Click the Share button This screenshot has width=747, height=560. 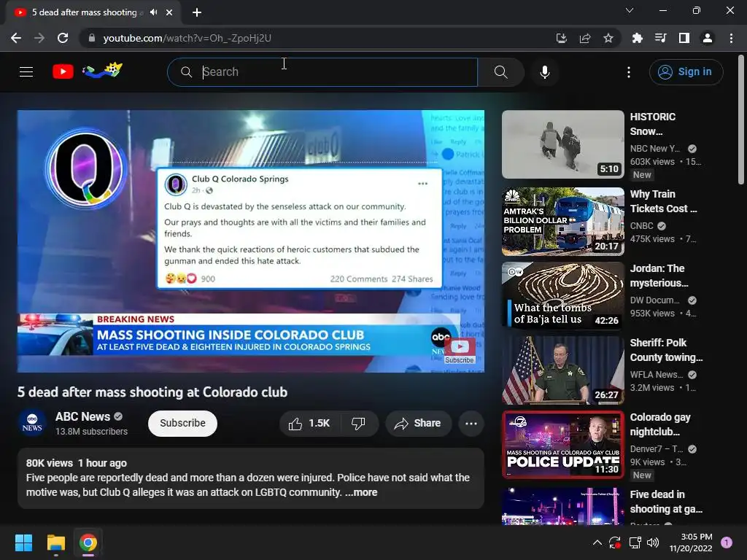pyautogui.click(x=418, y=424)
